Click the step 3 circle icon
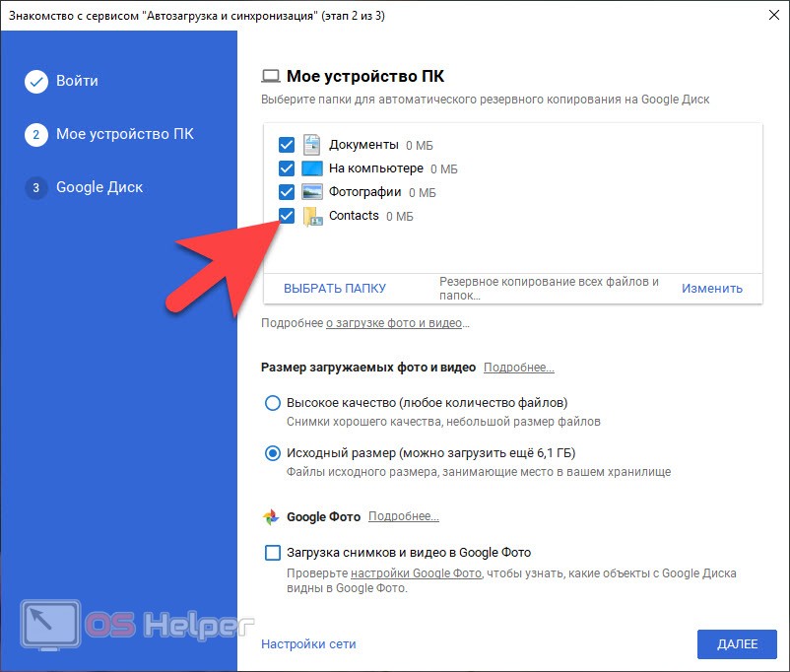 [x=36, y=188]
